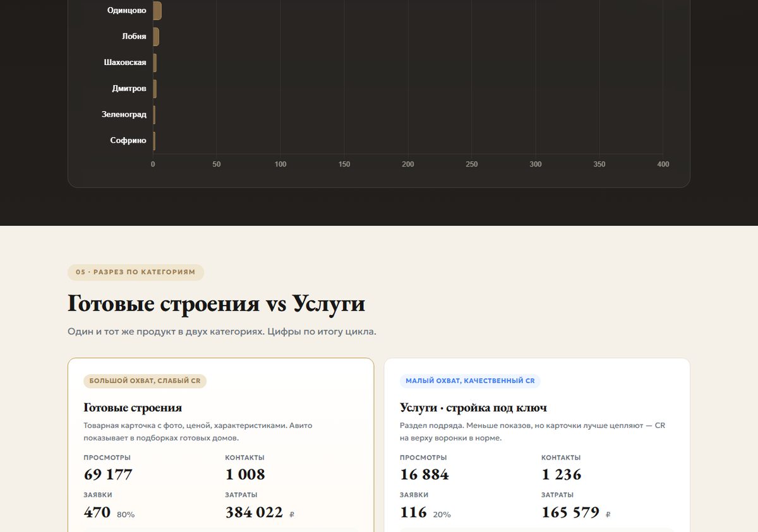This screenshot has width=758, height=532.
Task: Click the 350 axis tick label
Action: (x=599, y=164)
